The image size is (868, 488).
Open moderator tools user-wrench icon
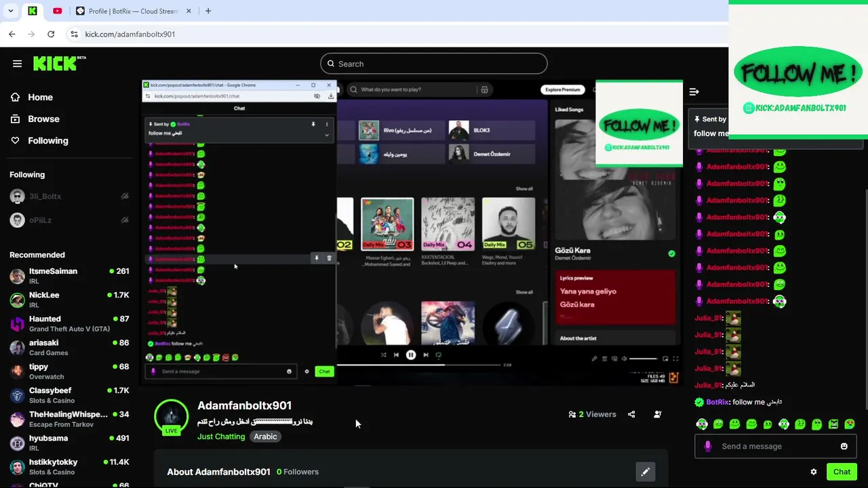pos(657,414)
